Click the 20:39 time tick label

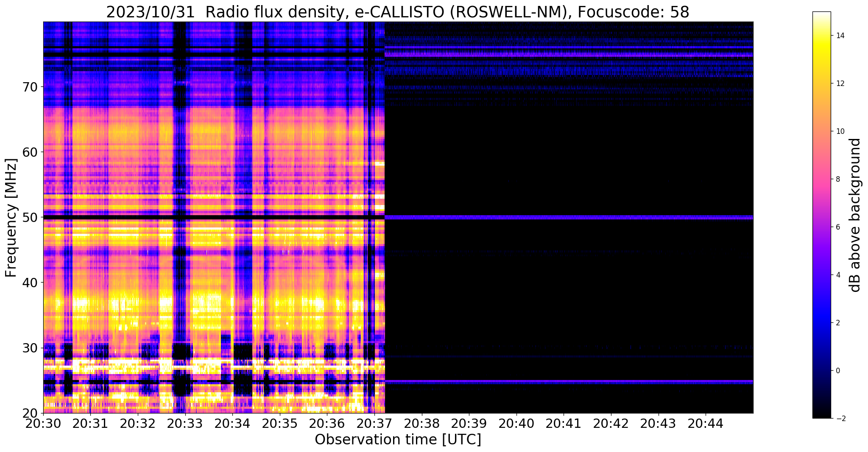point(469,423)
